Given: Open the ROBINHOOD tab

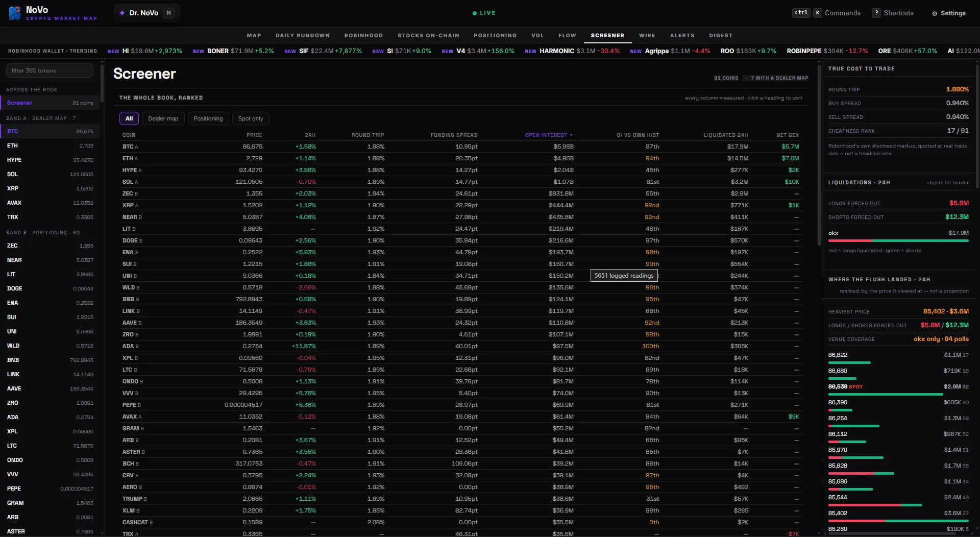Looking at the screenshot, I should 363,35.
